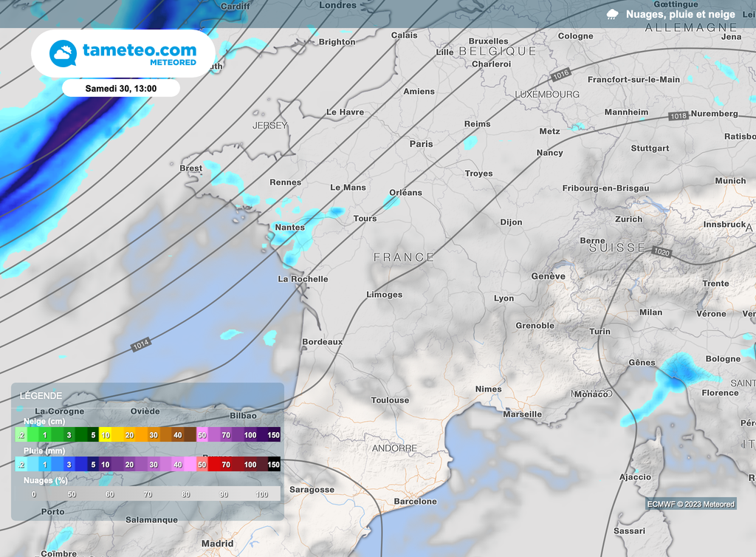
Task: Select the Pluie (mm) legend label
Action: point(43,449)
